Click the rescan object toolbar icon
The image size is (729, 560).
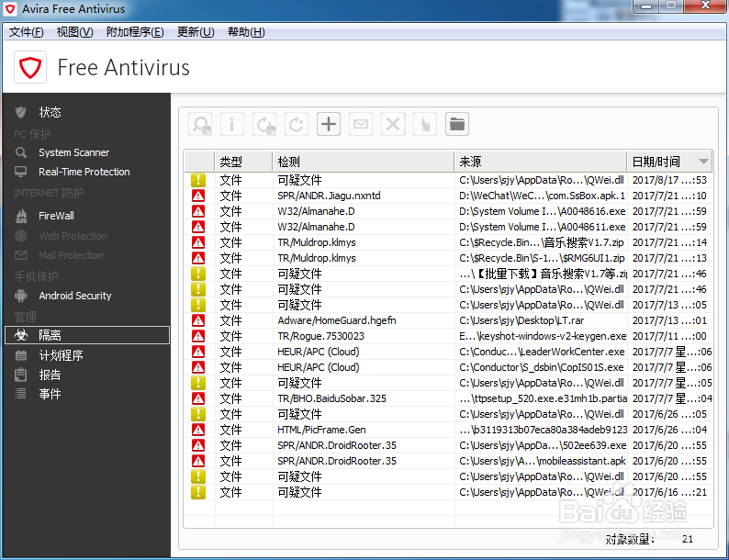click(200, 124)
